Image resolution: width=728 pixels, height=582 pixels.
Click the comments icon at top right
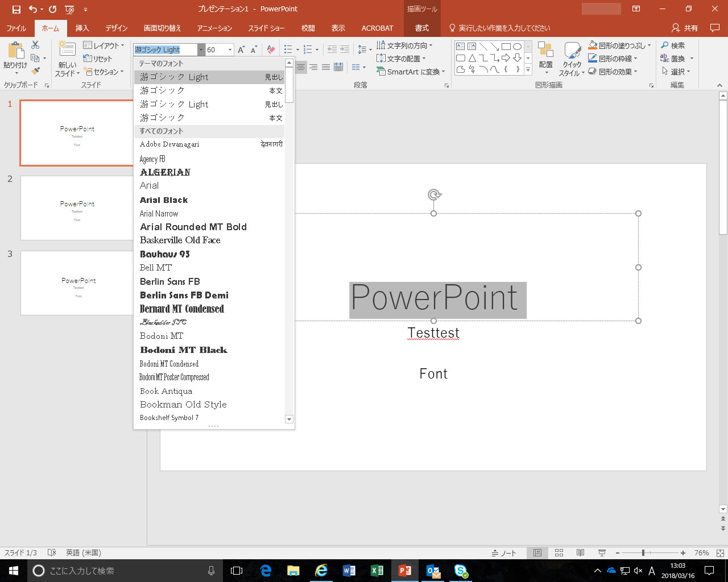coord(715,28)
